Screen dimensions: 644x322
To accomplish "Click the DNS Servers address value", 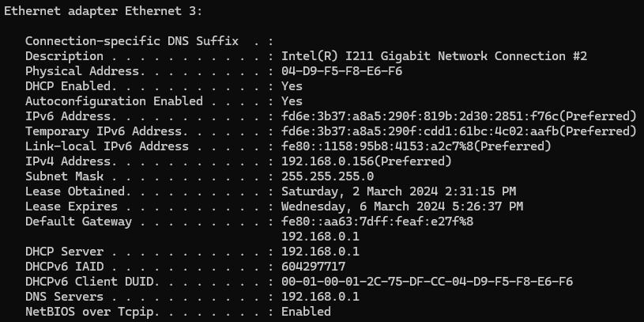I will [x=320, y=297].
